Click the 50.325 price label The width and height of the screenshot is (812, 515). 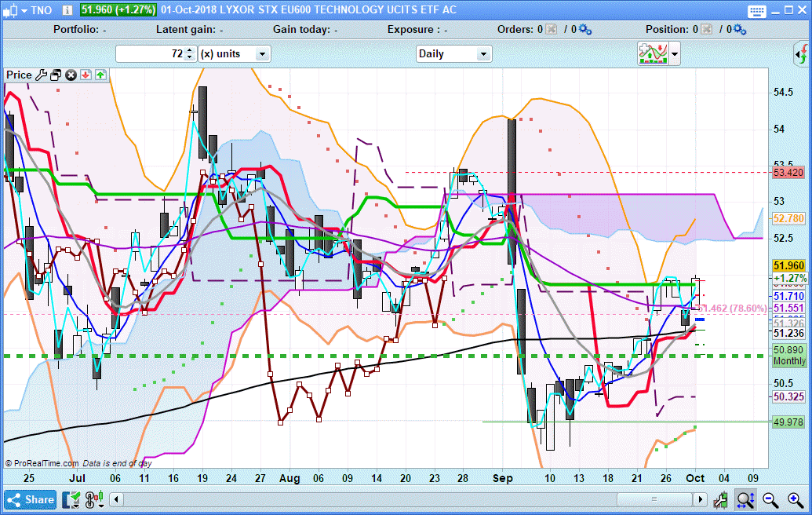point(788,397)
